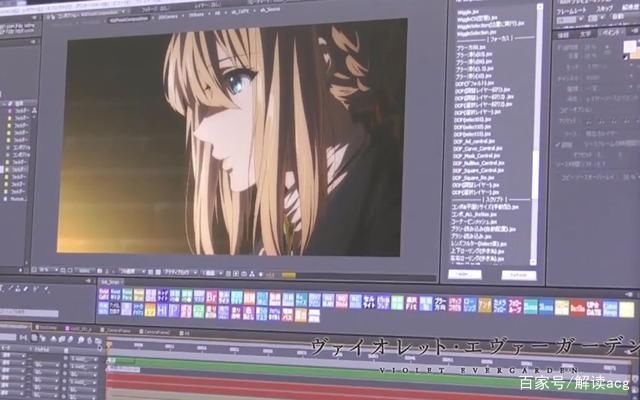640x400 pixels.
Task: Select DOF_Square_Ro.jsx in the list
Action: (x=473, y=178)
